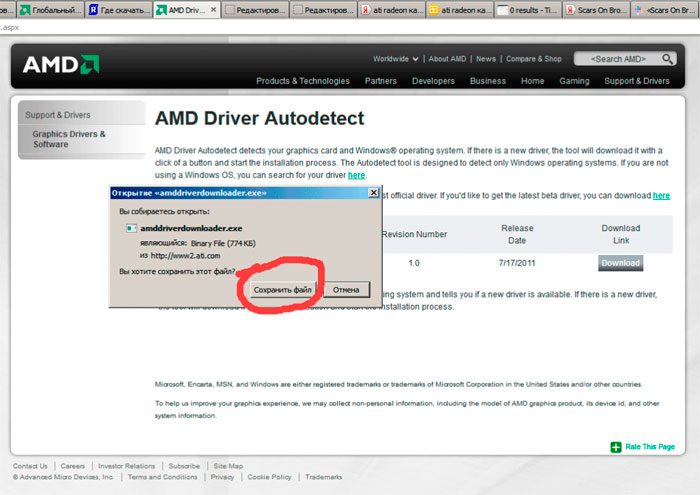700x495 pixels.
Task: Open the Developers menu
Action: click(x=433, y=81)
